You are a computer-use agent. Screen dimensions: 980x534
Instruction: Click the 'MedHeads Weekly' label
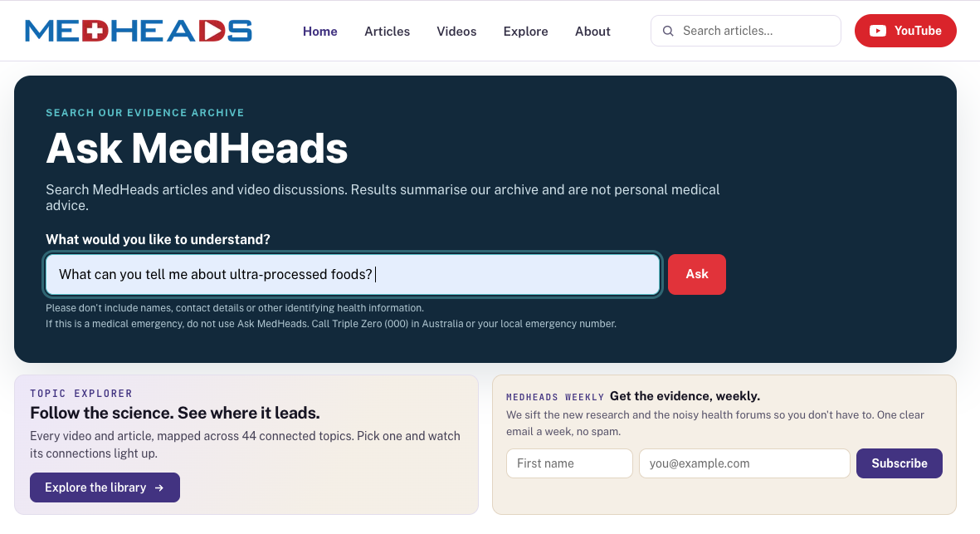pos(555,397)
